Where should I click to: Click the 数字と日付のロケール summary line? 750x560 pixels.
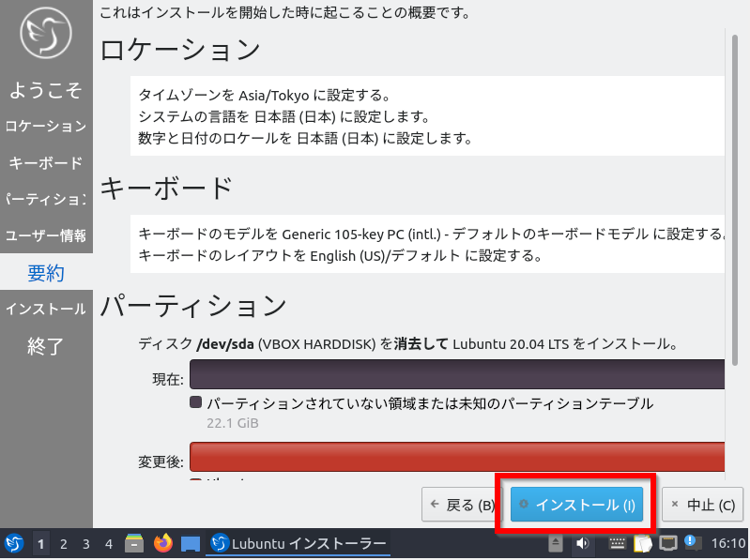(305, 139)
